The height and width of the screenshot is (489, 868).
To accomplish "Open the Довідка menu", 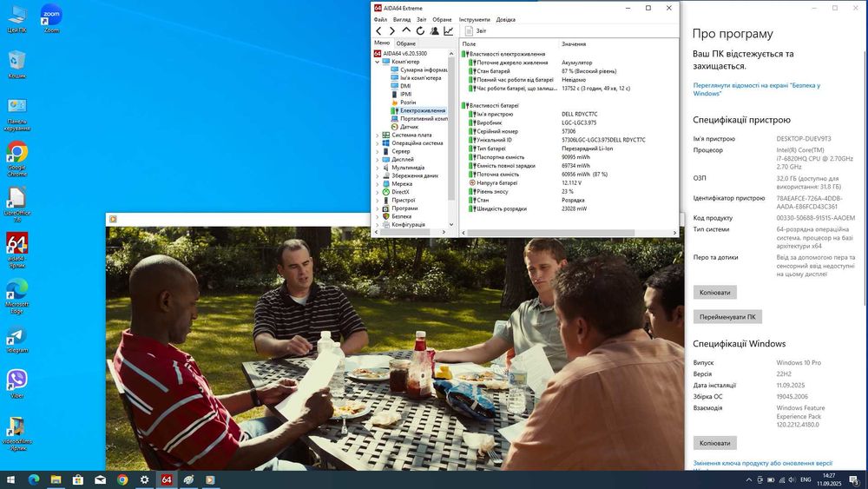I will [x=506, y=19].
